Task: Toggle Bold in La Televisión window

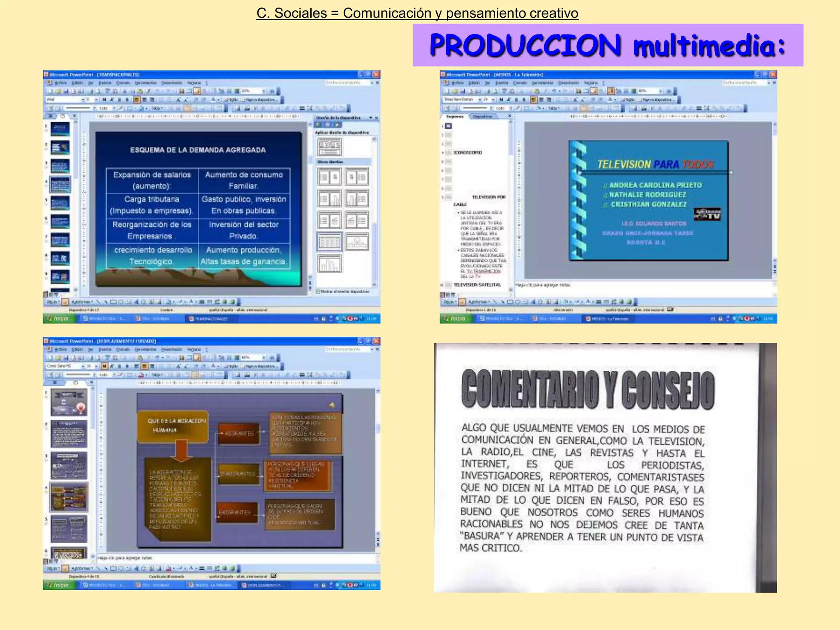Action: click(502, 100)
